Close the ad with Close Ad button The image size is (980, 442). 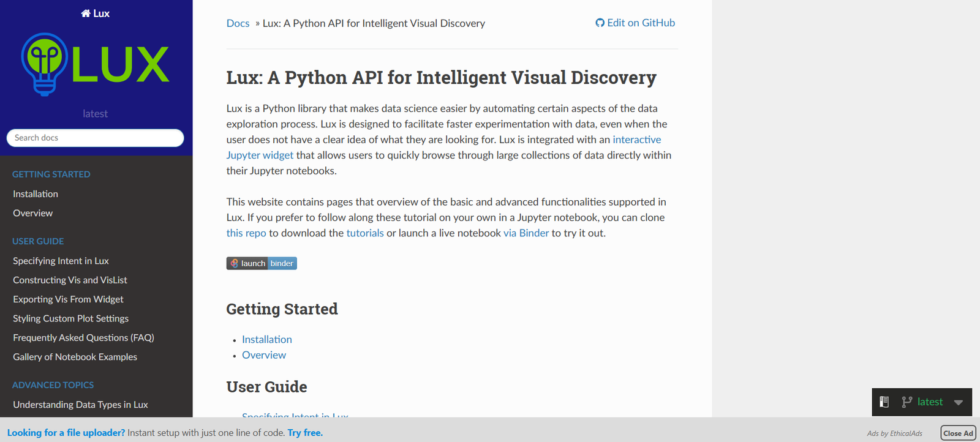[957, 433]
